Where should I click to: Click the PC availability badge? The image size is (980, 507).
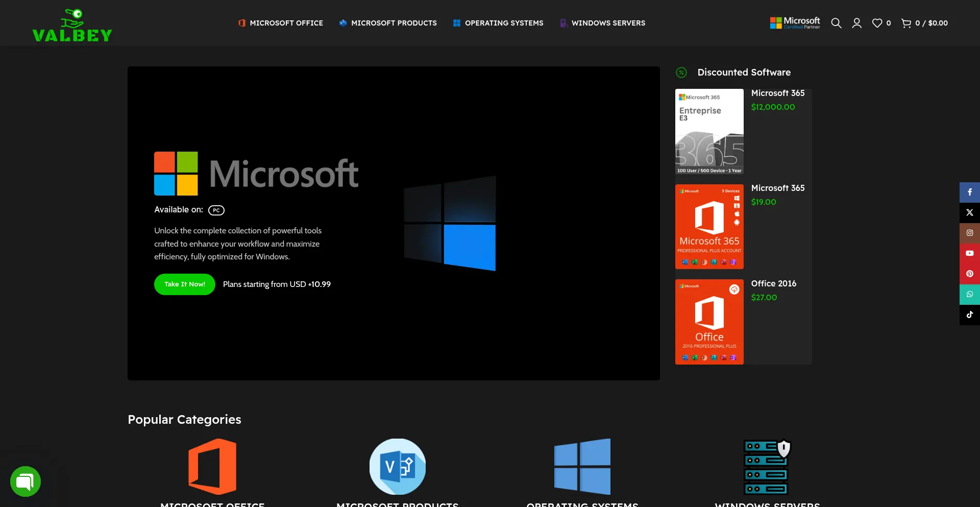pyautogui.click(x=216, y=210)
